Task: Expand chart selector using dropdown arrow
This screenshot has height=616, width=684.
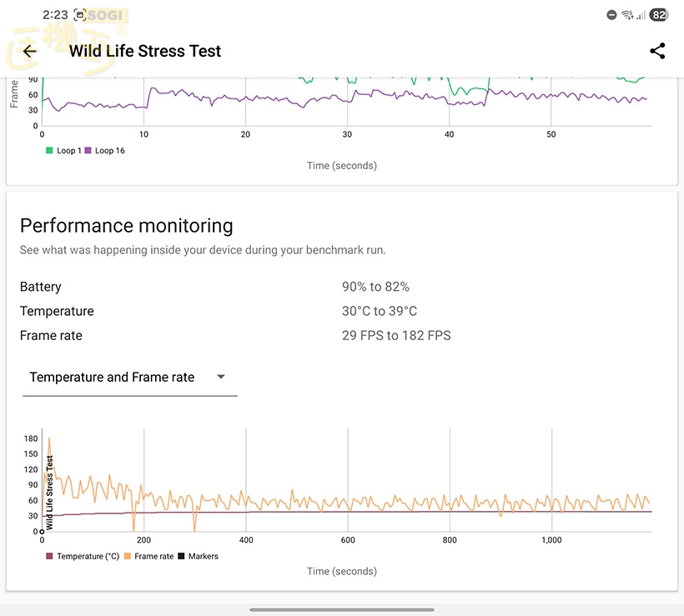Action: (x=221, y=377)
